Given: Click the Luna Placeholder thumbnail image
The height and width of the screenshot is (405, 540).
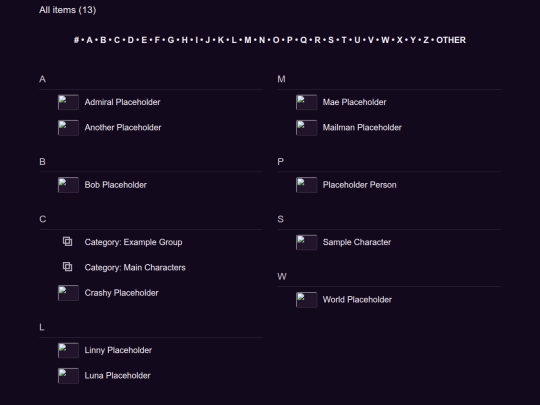Looking at the screenshot, I should 68,376.
